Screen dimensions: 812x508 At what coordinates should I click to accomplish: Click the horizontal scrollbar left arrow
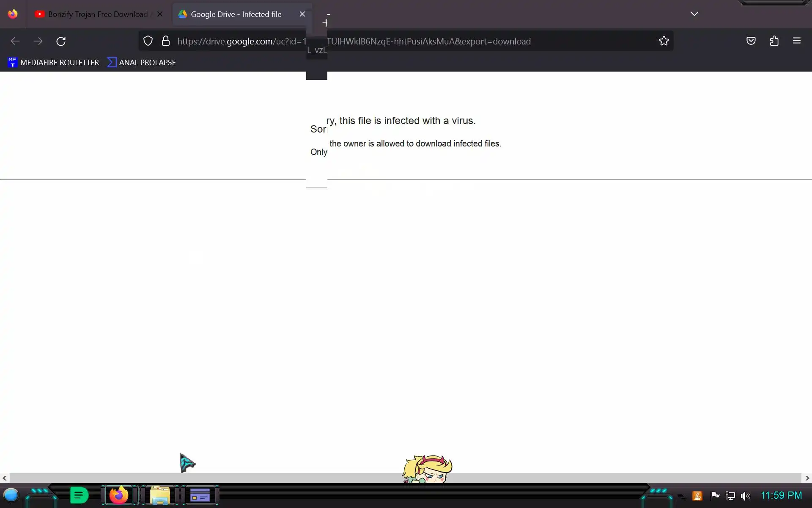coord(4,478)
